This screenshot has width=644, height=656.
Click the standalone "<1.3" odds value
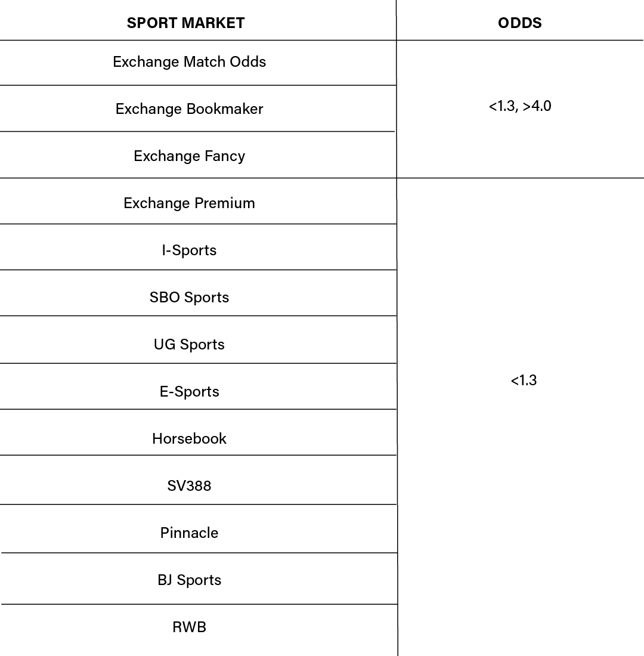pos(524,380)
